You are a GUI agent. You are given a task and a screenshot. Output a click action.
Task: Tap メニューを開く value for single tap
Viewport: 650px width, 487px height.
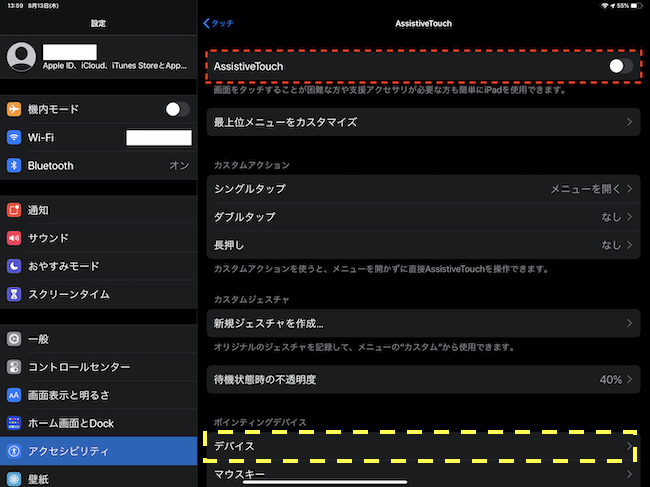coord(585,189)
